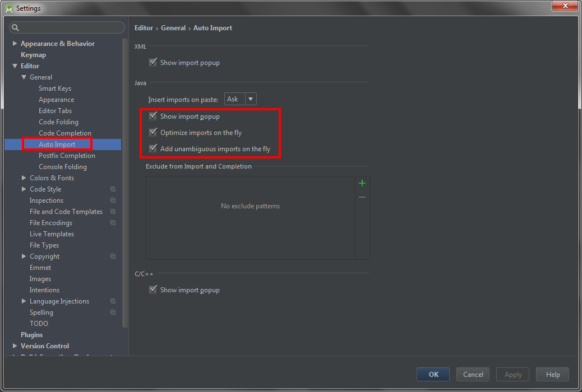Toggle Java Show import popup checkbox

[153, 116]
